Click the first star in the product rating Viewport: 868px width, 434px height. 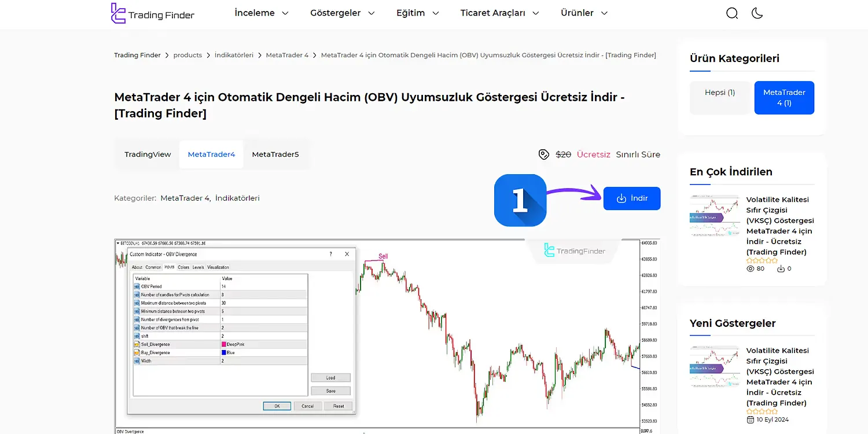coord(749,260)
